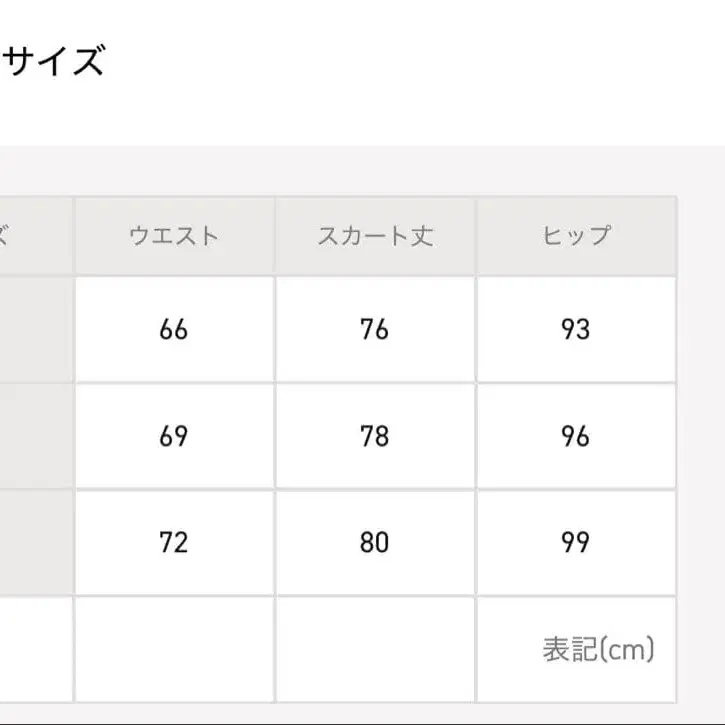Select the hip value 96 cell
This screenshot has width=725, height=725.
[576, 436]
